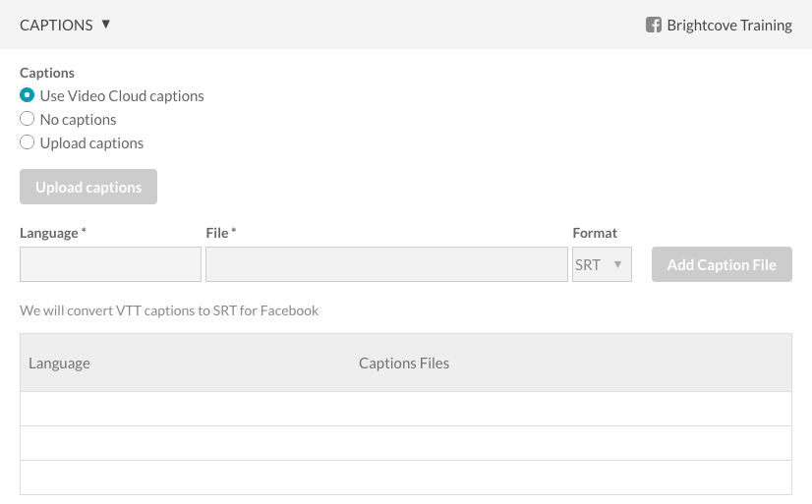Click the Language table column header
Screen dimensions: 812x504
click(59, 363)
